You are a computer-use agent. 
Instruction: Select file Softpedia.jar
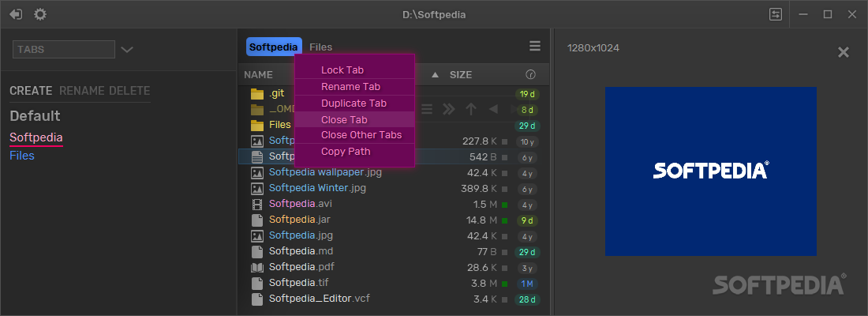[x=300, y=220]
